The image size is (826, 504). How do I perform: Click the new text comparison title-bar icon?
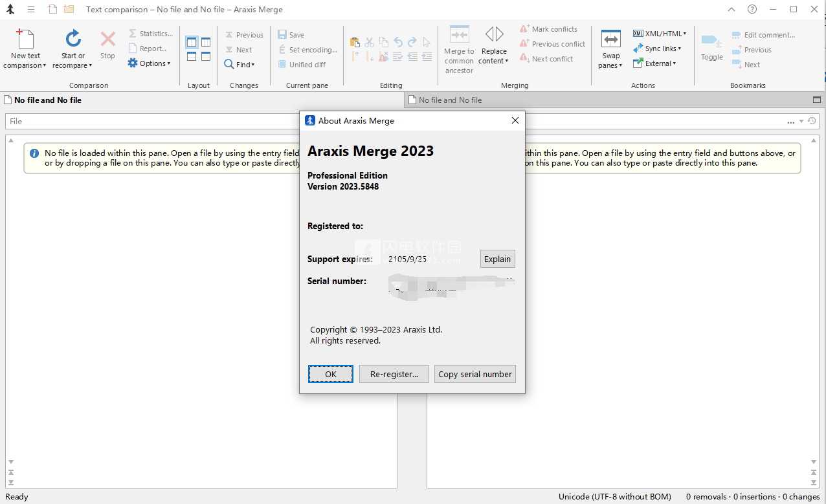point(53,10)
